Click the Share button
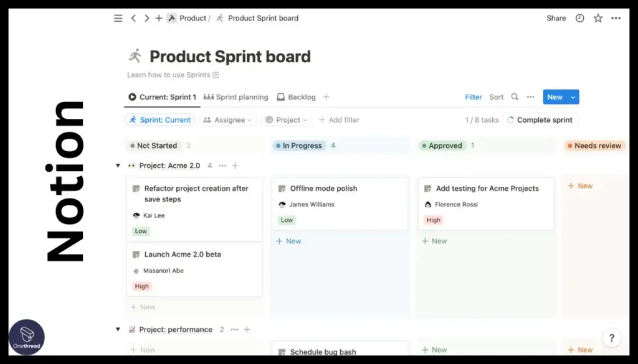 556,18
